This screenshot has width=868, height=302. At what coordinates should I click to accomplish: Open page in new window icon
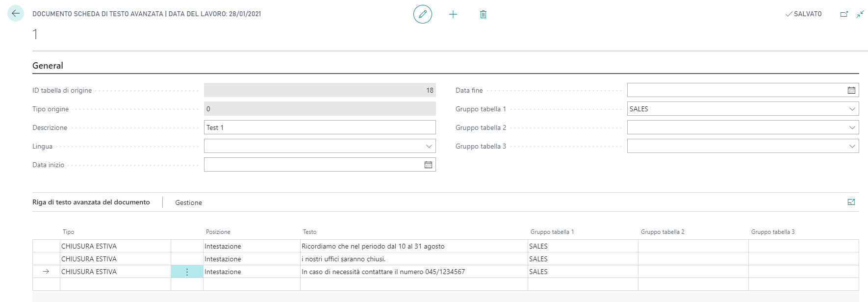coord(844,14)
